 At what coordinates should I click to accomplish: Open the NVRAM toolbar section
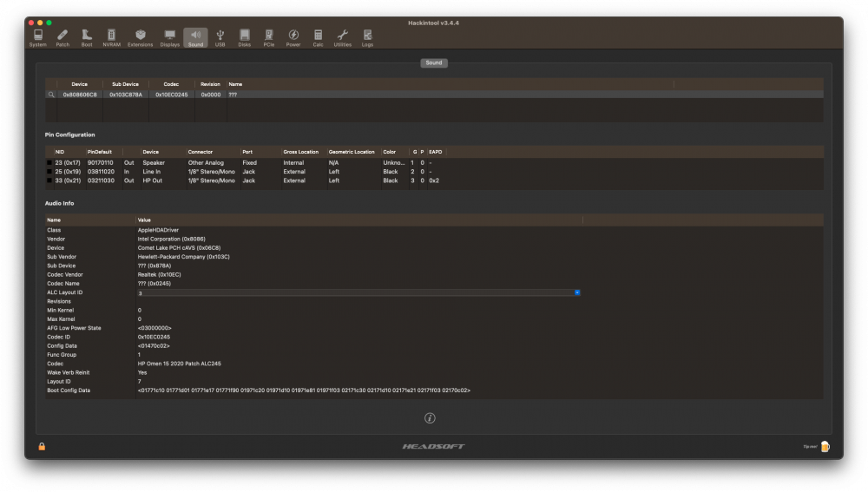(111, 37)
